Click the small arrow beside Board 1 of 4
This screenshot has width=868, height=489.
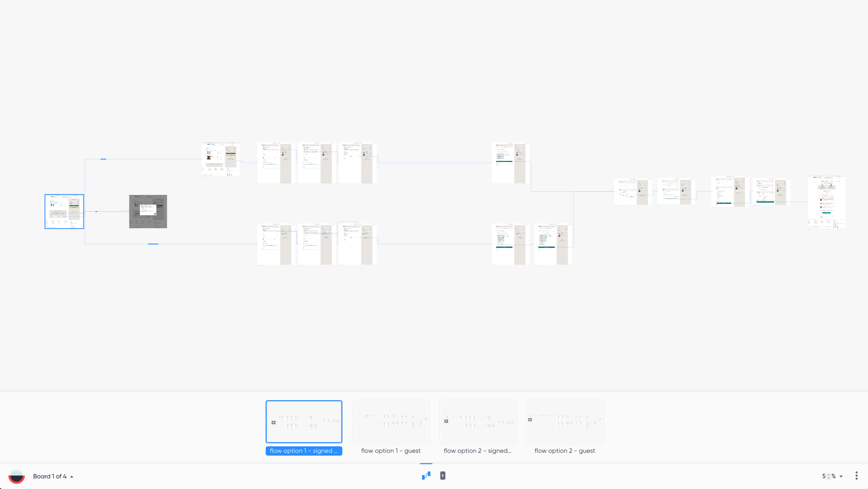pos(72,477)
